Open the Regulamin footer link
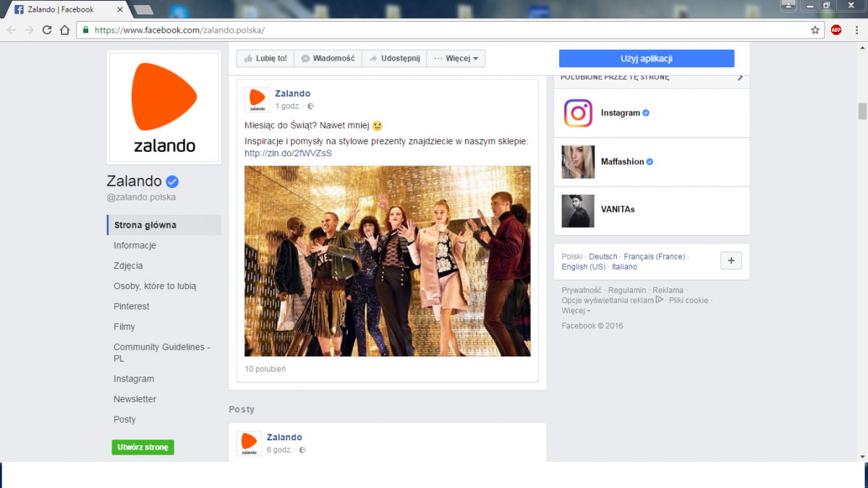The image size is (868, 488). pos(627,291)
